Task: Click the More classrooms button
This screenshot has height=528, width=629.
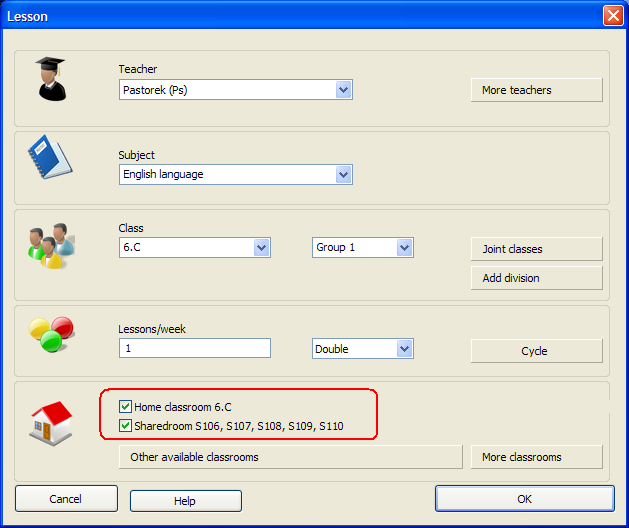Action: pyautogui.click(x=536, y=457)
